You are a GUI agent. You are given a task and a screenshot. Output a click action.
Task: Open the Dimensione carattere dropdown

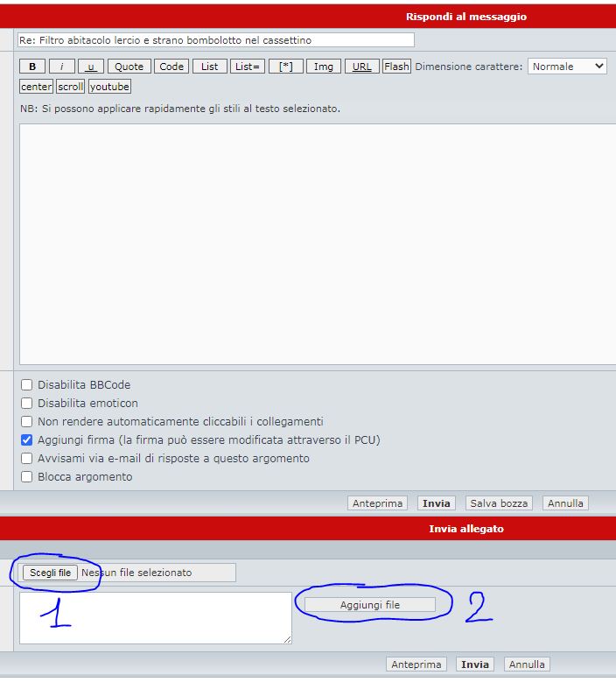click(x=567, y=67)
